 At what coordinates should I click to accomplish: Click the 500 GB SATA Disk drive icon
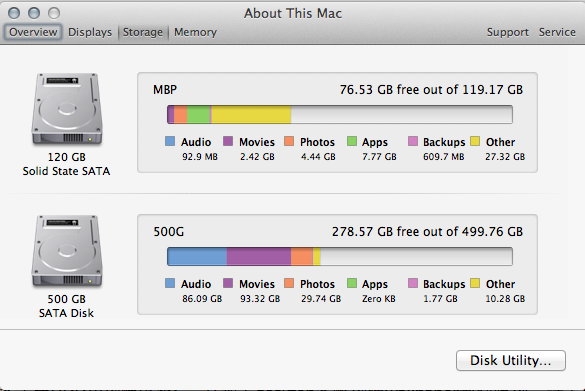click(x=67, y=251)
